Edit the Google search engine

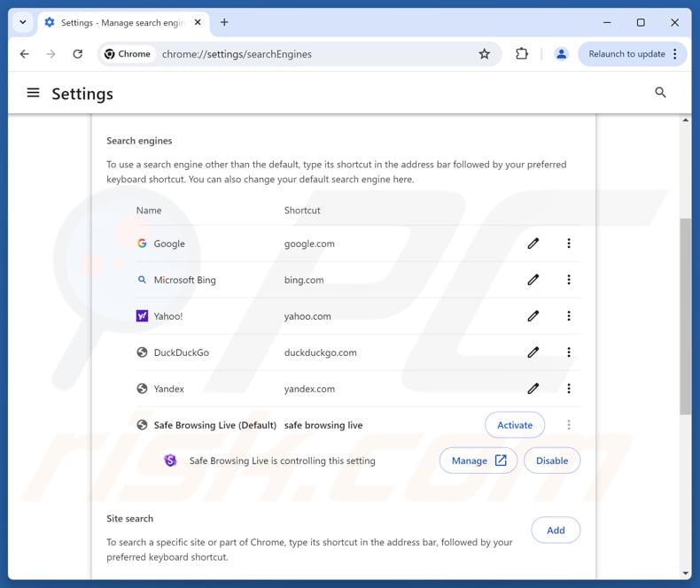533,244
